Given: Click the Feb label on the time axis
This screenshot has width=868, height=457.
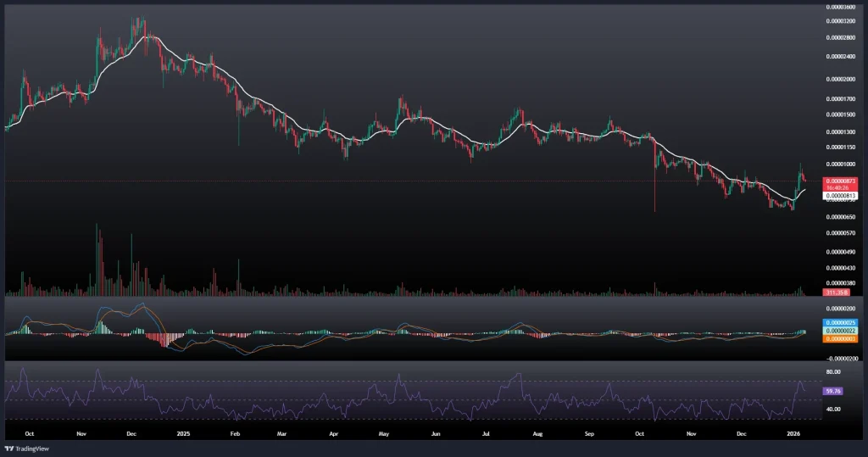Looking at the screenshot, I should (x=235, y=432).
